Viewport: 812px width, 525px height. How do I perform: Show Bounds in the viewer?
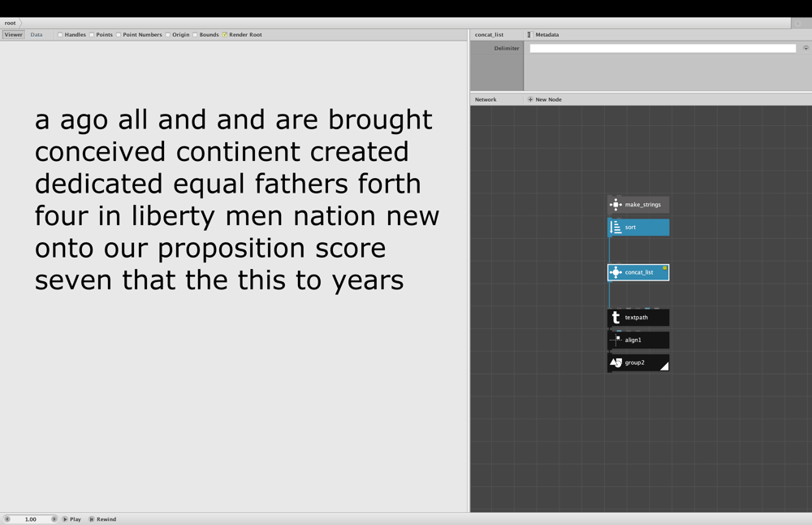click(x=195, y=35)
